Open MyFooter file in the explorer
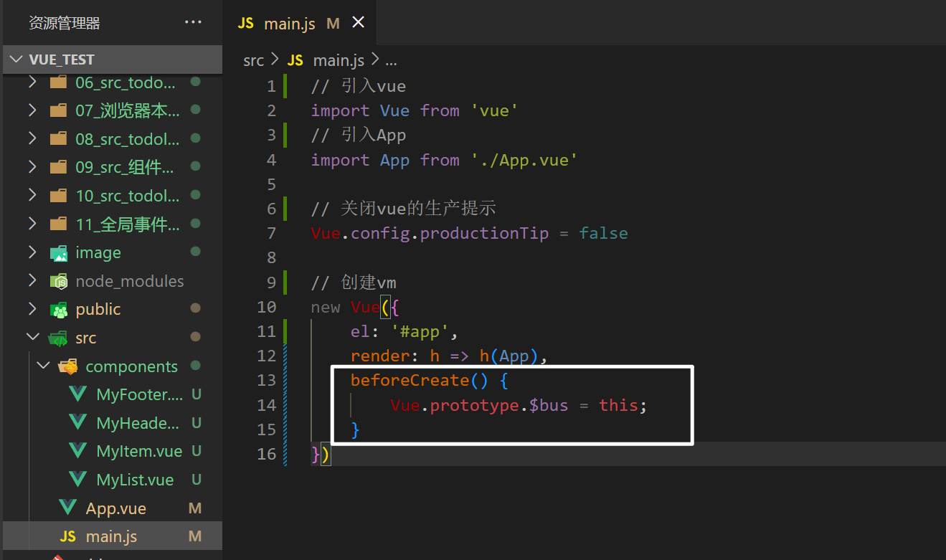 pos(113,394)
